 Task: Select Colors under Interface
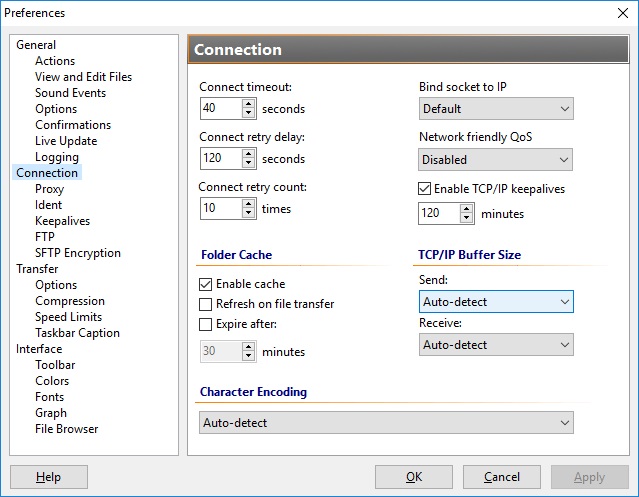click(x=52, y=381)
